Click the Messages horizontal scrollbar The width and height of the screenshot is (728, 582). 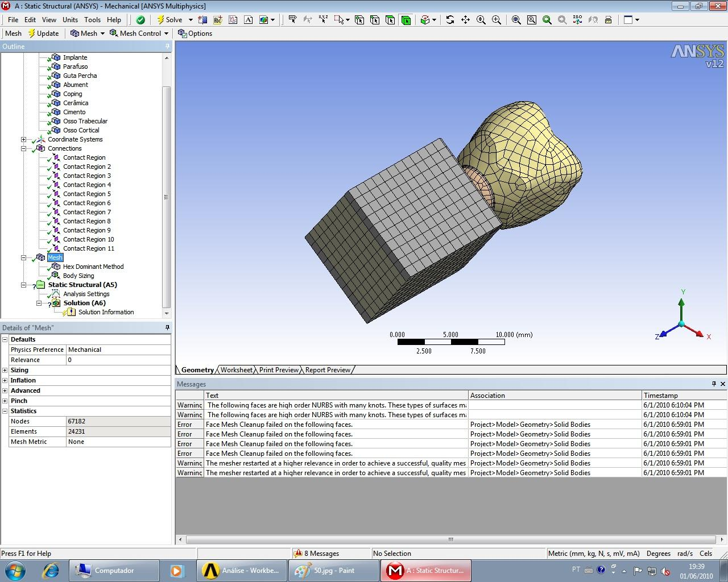pos(450,539)
